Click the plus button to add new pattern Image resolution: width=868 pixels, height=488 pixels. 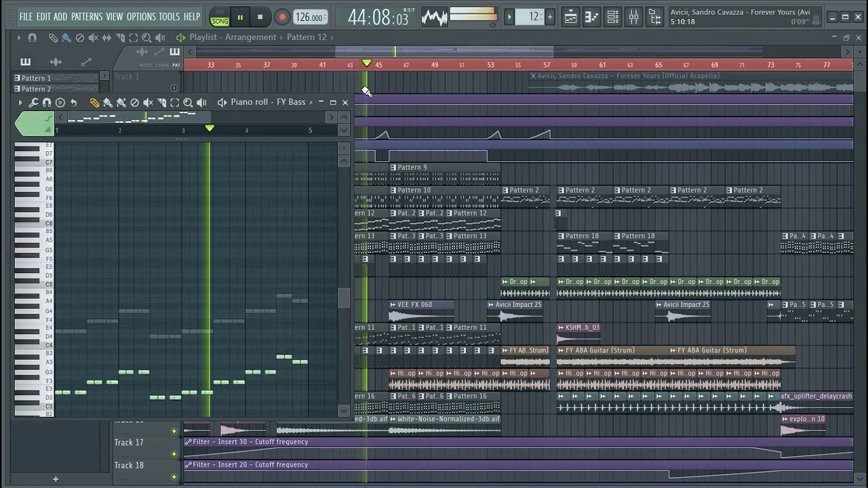tap(550, 17)
